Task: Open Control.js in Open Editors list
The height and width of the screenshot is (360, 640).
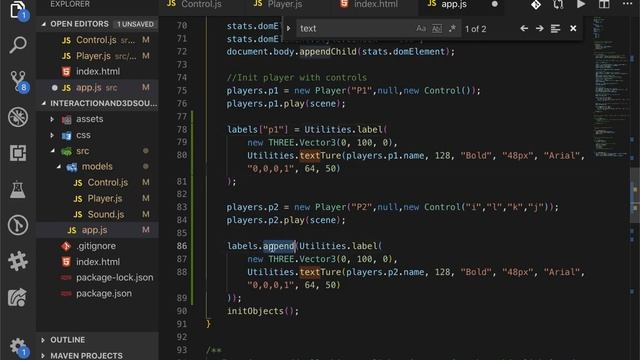Action: [98, 40]
